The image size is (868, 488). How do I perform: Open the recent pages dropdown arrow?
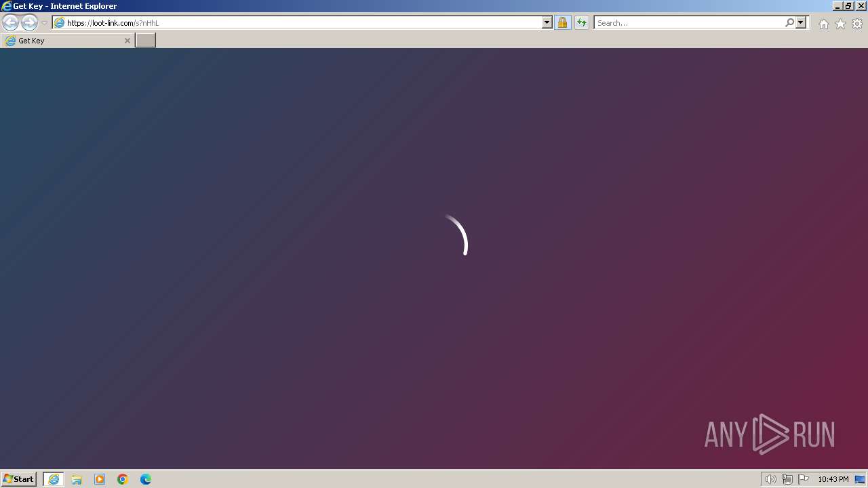[x=44, y=23]
